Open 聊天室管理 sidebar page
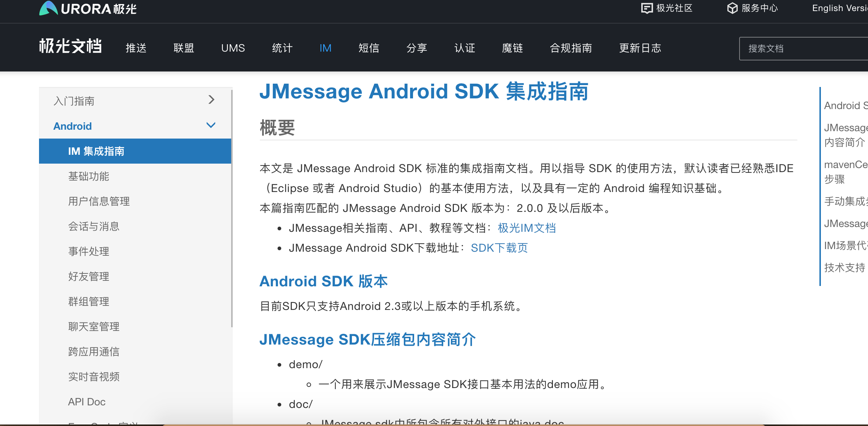 coord(94,327)
